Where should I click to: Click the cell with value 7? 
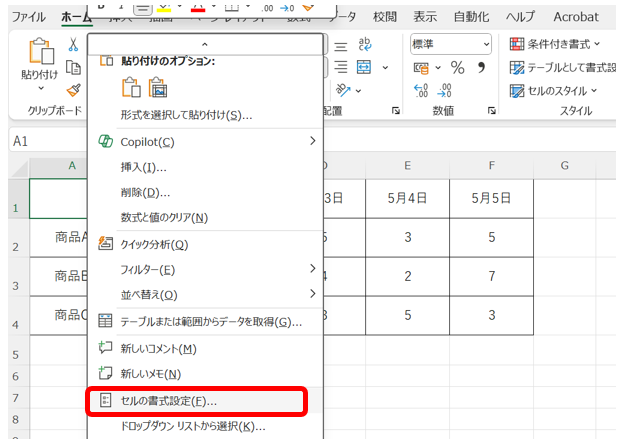pos(491,276)
